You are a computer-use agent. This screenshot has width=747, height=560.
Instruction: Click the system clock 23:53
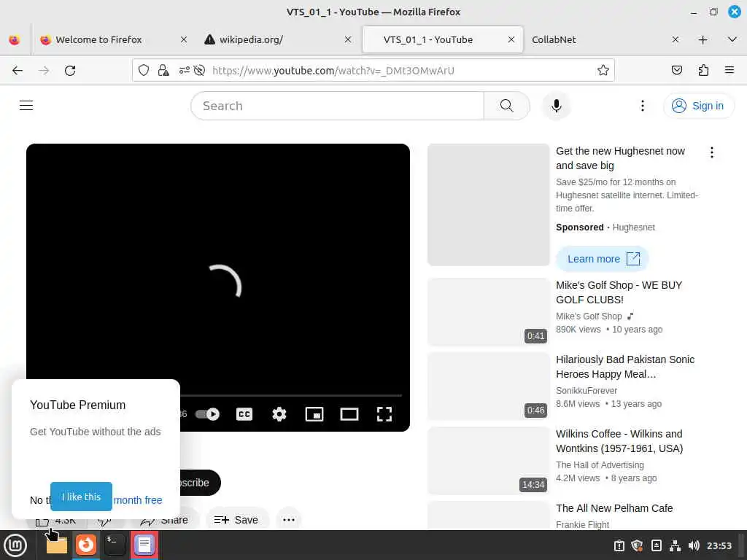coord(719,545)
